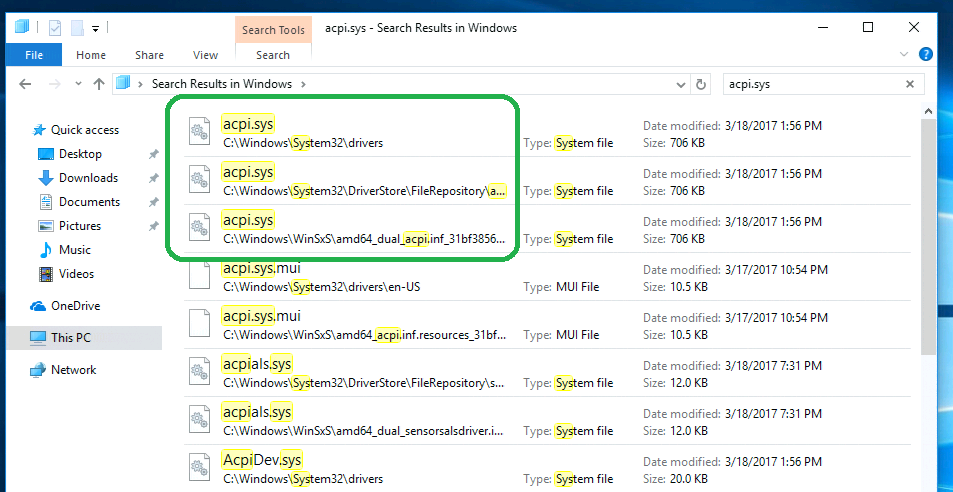Switch to the Home ribbon tab
This screenshot has height=492, width=953.
click(x=91, y=55)
